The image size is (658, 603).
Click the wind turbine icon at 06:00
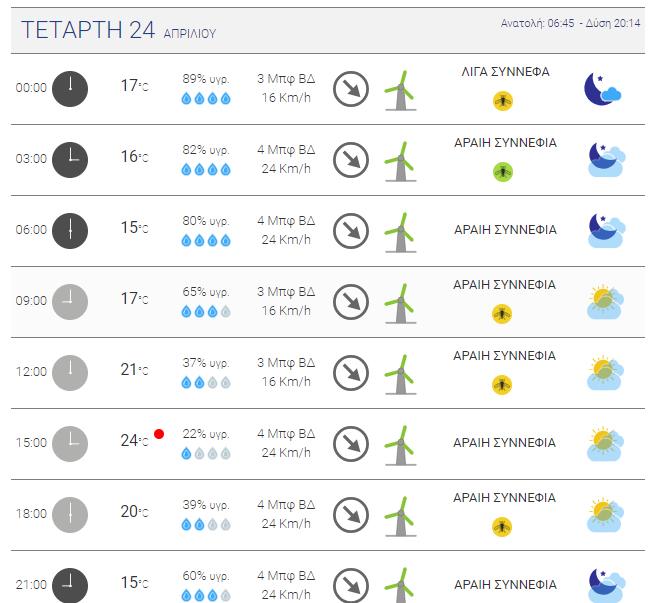tap(401, 232)
